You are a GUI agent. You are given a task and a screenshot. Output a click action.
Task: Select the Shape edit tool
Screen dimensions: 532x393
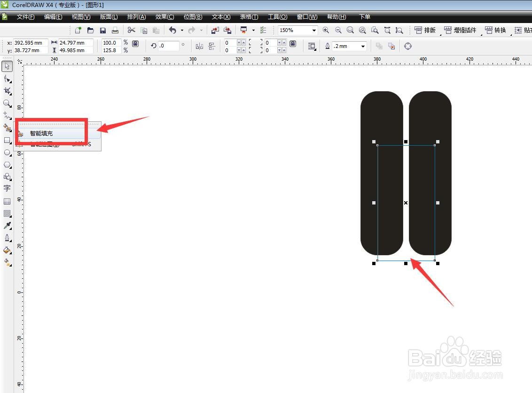pyautogui.click(x=7, y=79)
